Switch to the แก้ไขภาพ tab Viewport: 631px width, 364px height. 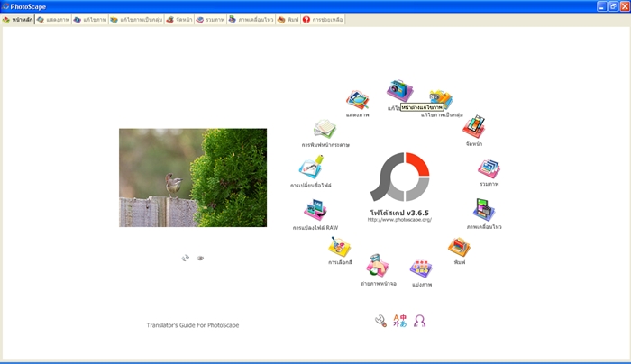coord(90,20)
